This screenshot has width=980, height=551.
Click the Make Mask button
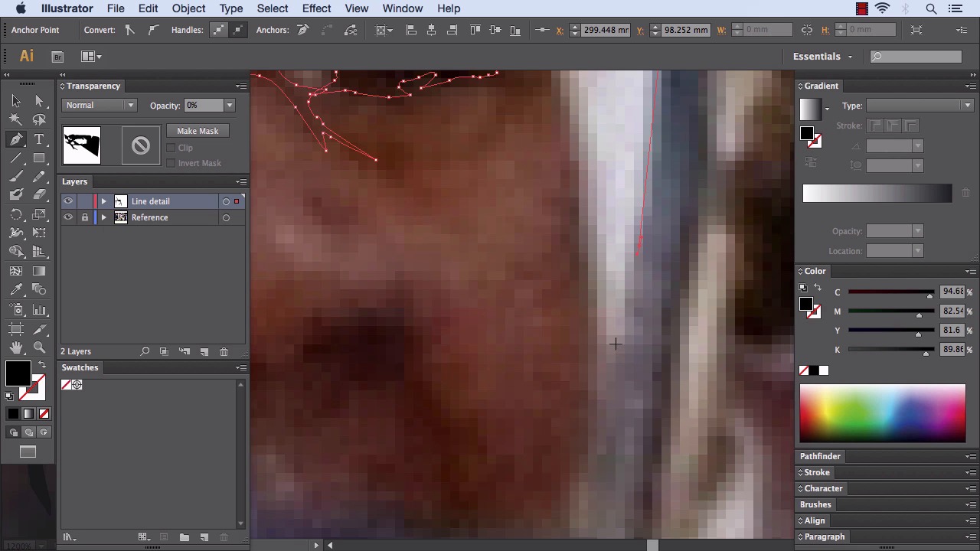198,131
